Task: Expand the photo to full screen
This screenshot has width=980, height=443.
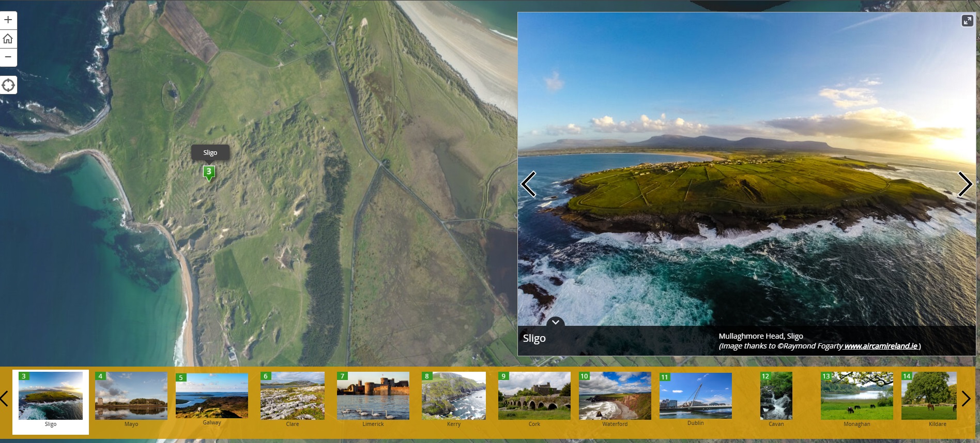Action: coord(967,21)
